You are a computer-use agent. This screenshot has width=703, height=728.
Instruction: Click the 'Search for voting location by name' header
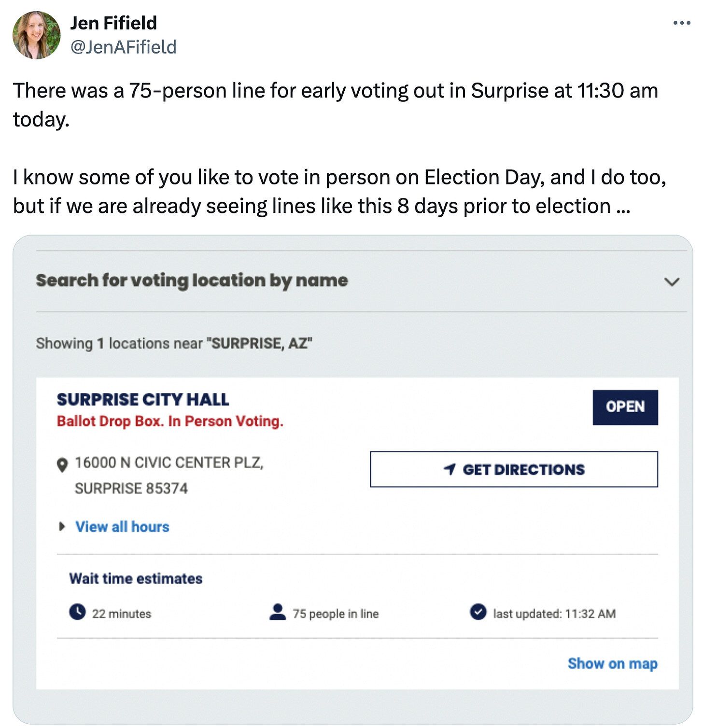pyautogui.click(x=192, y=280)
